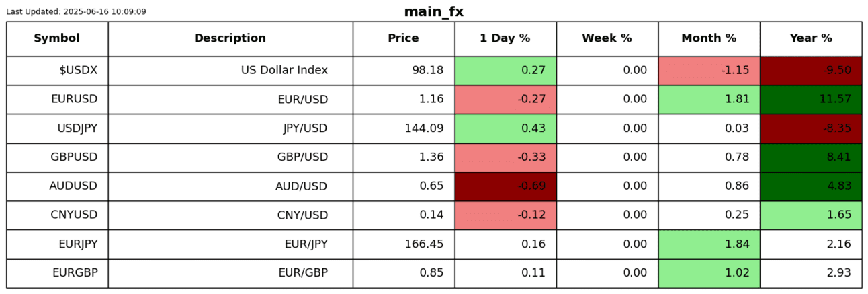Click the EURUSD symbol cell
Image resolution: width=868 pixels, height=294 pixels.
tap(74, 100)
